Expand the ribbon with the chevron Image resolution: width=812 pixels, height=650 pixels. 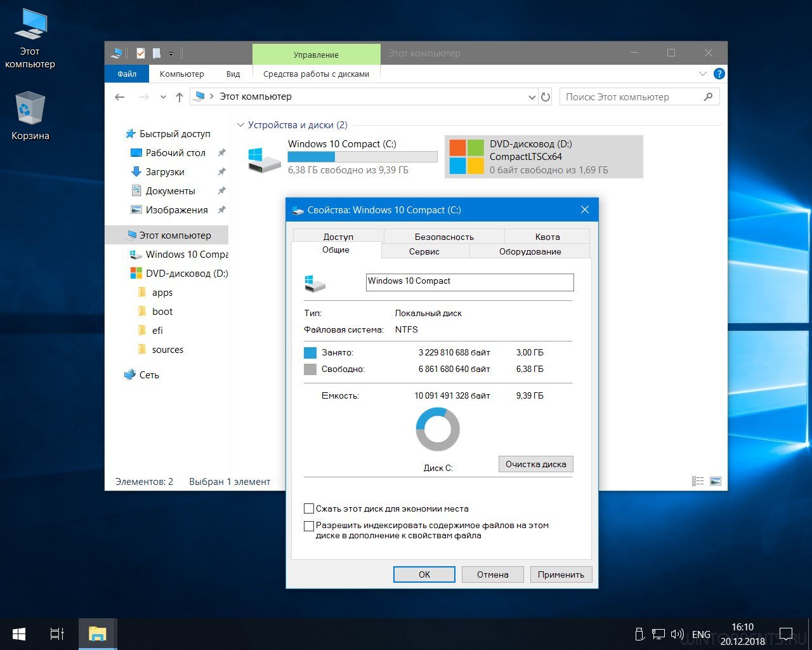(x=702, y=74)
